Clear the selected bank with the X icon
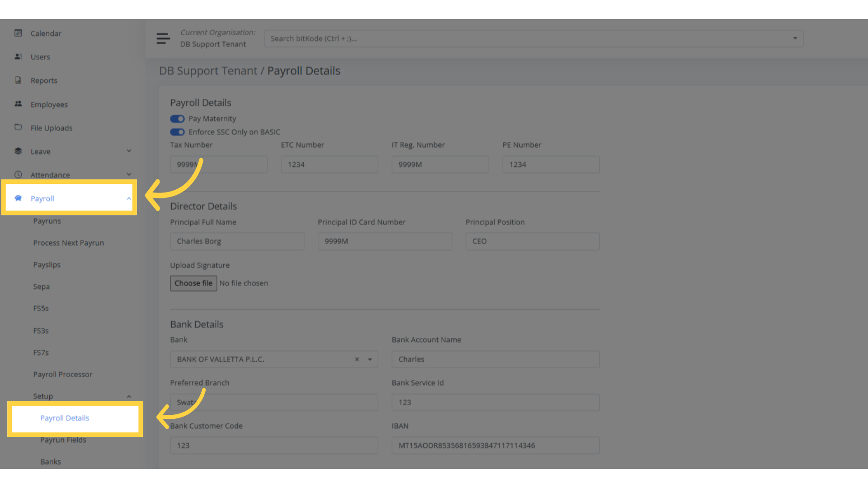 pyautogui.click(x=357, y=359)
